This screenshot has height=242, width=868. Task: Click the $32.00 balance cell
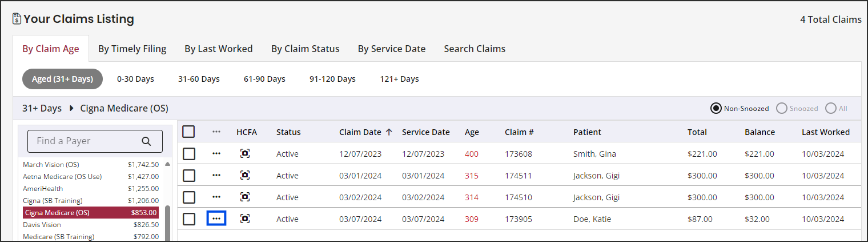pyautogui.click(x=757, y=219)
